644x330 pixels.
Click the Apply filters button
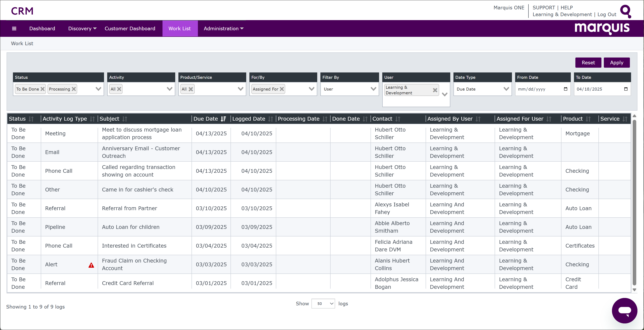(x=617, y=62)
